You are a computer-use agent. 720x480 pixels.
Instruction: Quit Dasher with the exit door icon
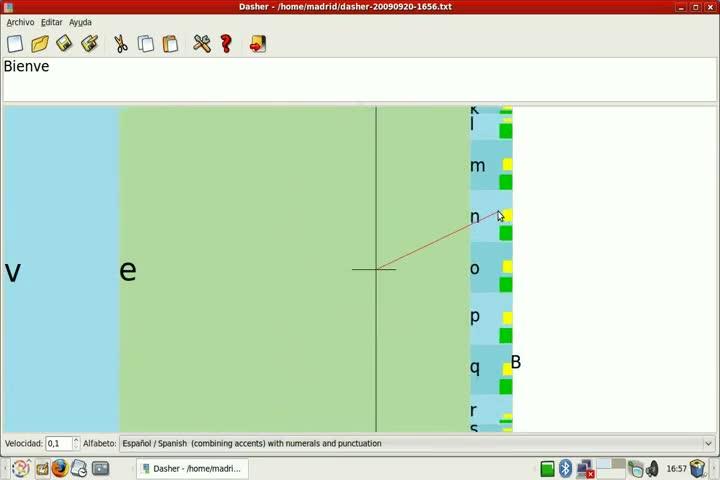258,44
